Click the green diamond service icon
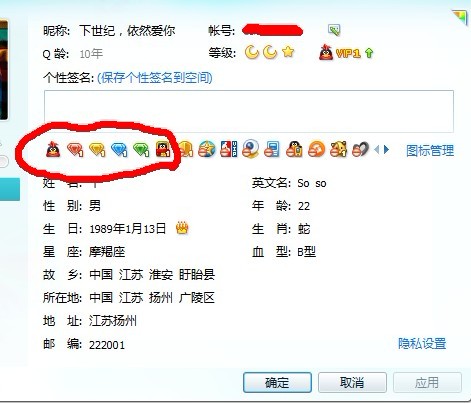 point(141,150)
